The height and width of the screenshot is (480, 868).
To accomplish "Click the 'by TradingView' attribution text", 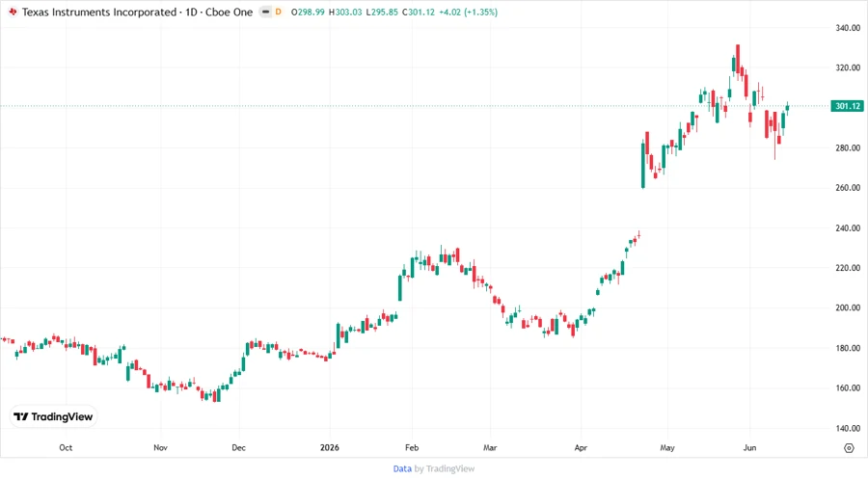I will 445,469.
